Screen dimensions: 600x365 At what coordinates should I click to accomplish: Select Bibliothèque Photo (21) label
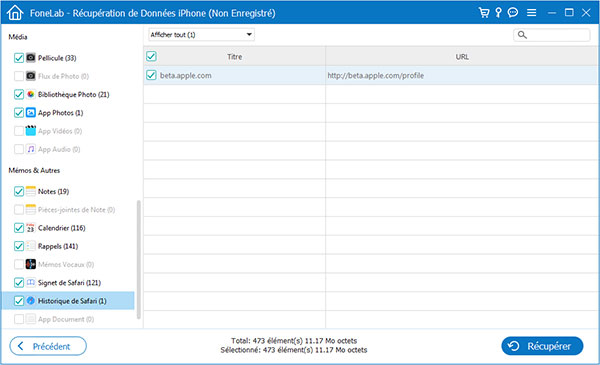tap(73, 95)
